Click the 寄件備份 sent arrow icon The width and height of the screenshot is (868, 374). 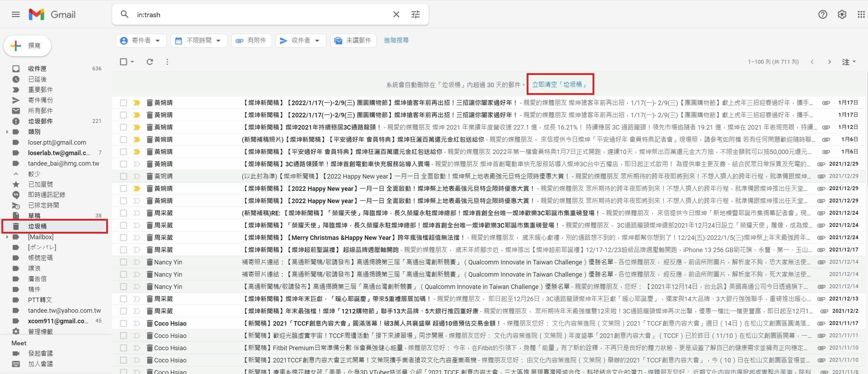pos(16,100)
